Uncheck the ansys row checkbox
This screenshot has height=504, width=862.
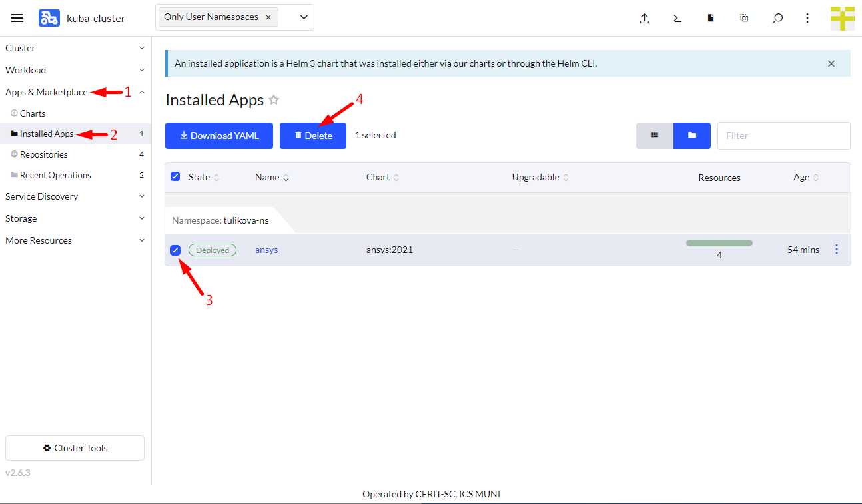pyautogui.click(x=175, y=250)
